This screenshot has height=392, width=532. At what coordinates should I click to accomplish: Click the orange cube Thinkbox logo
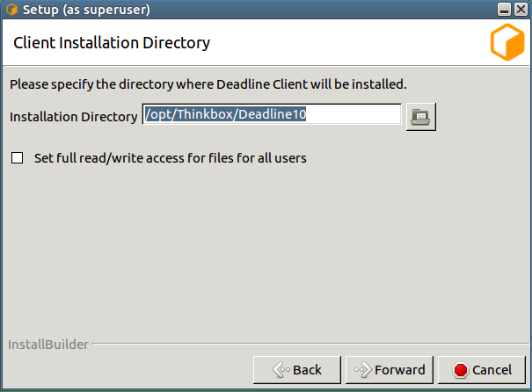click(506, 43)
